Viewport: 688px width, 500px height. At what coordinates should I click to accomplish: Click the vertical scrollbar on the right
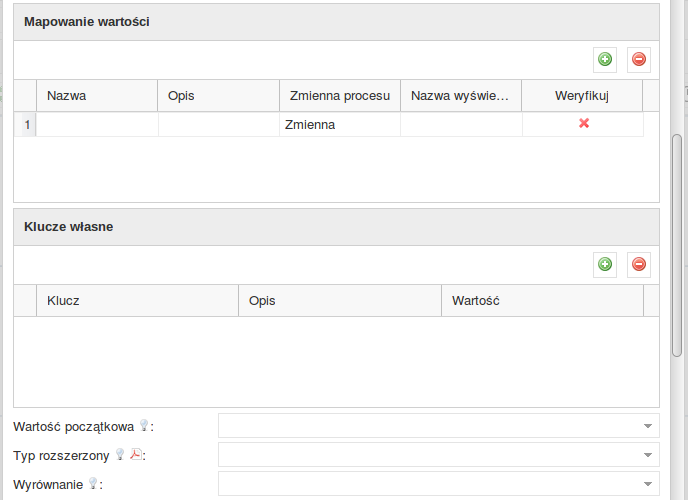click(x=677, y=240)
